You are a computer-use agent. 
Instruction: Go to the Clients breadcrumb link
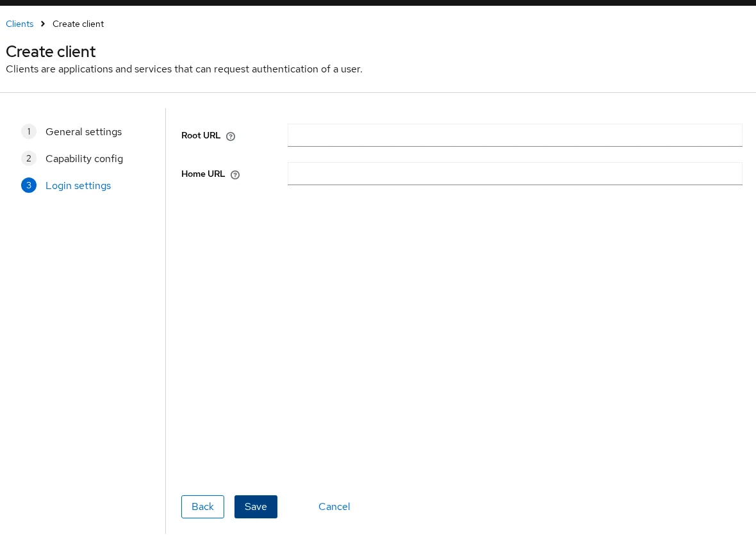click(x=20, y=24)
